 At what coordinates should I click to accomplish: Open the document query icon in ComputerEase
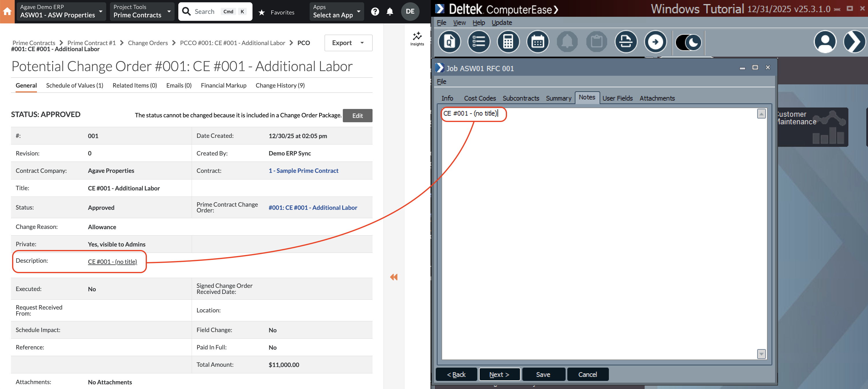pos(449,42)
